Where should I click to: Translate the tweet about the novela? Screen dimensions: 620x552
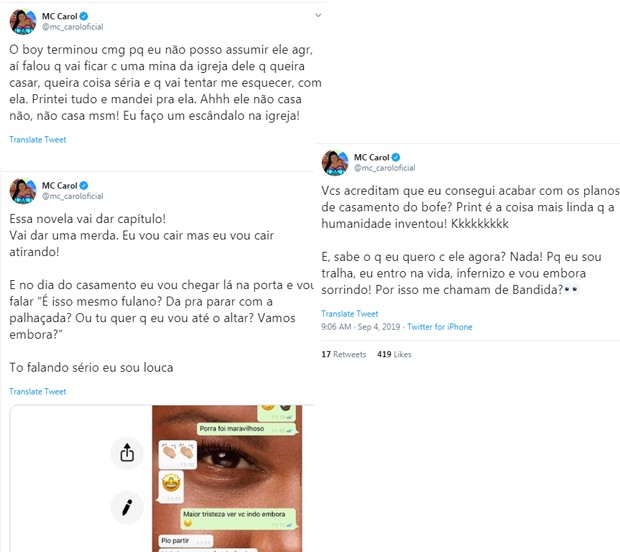[x=38, y=391]
